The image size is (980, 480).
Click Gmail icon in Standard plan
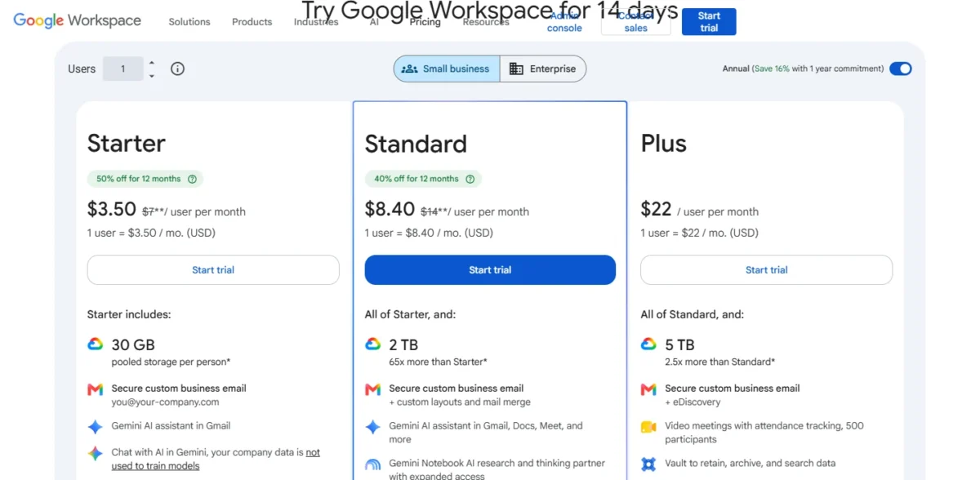pos(372,389)
